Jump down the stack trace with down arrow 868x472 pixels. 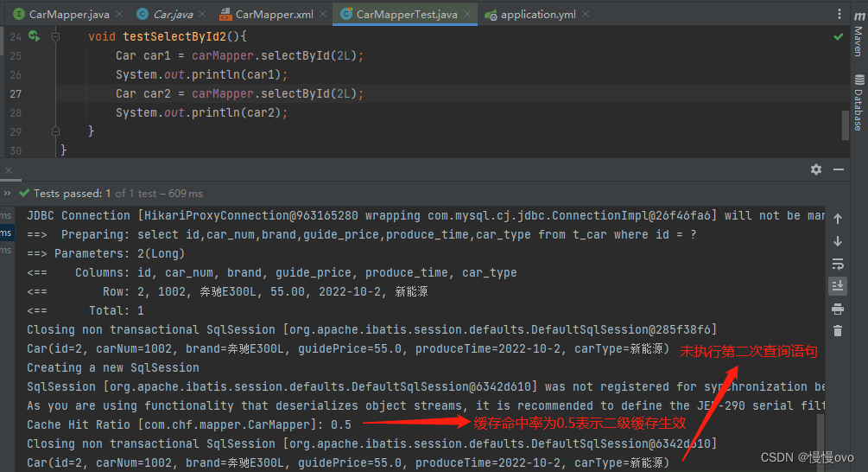coord(838,241)
